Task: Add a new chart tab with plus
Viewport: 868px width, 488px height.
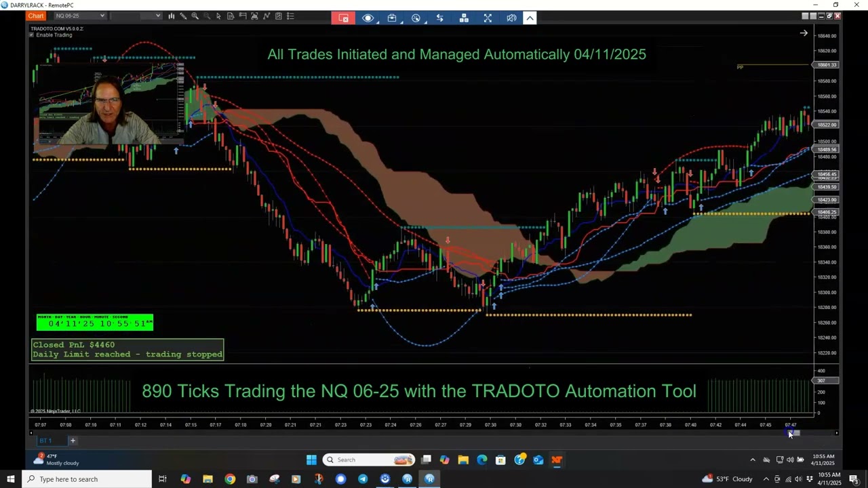Action: pos(73,441)
